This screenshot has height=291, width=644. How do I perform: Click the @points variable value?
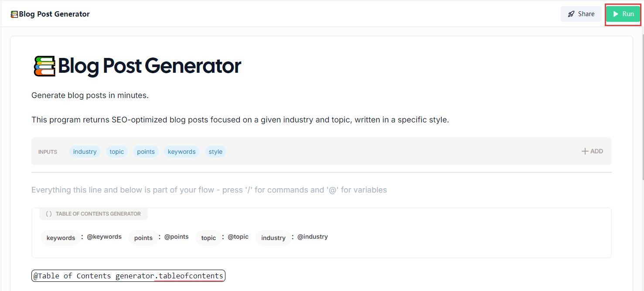[x=177, y=237]
